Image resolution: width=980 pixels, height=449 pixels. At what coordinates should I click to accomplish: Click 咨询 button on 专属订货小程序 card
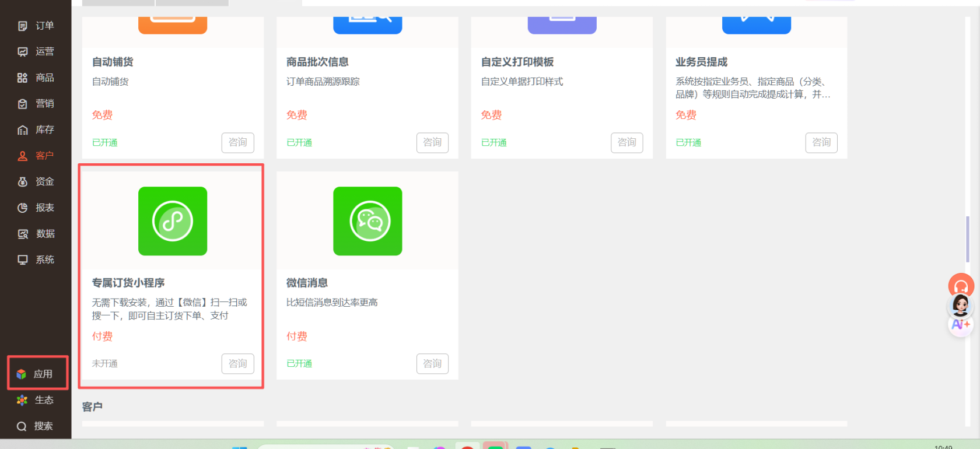pos(238,363)
